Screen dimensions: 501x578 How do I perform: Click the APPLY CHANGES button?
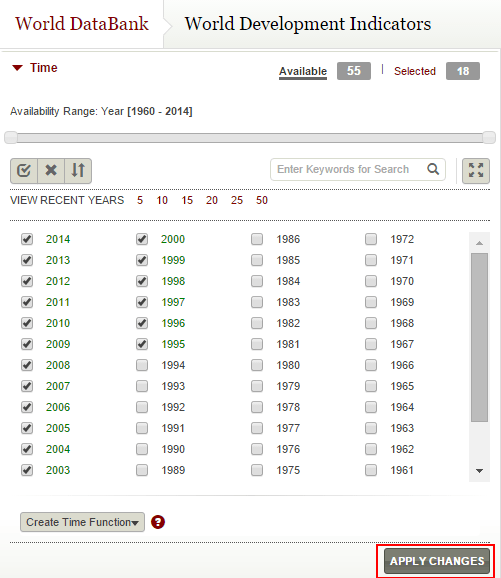[x=437, y=561]
